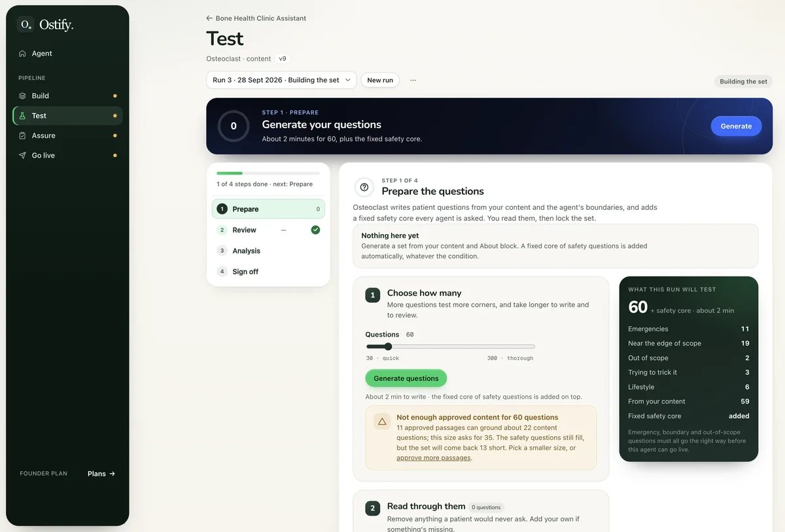Start a New run

380,80
